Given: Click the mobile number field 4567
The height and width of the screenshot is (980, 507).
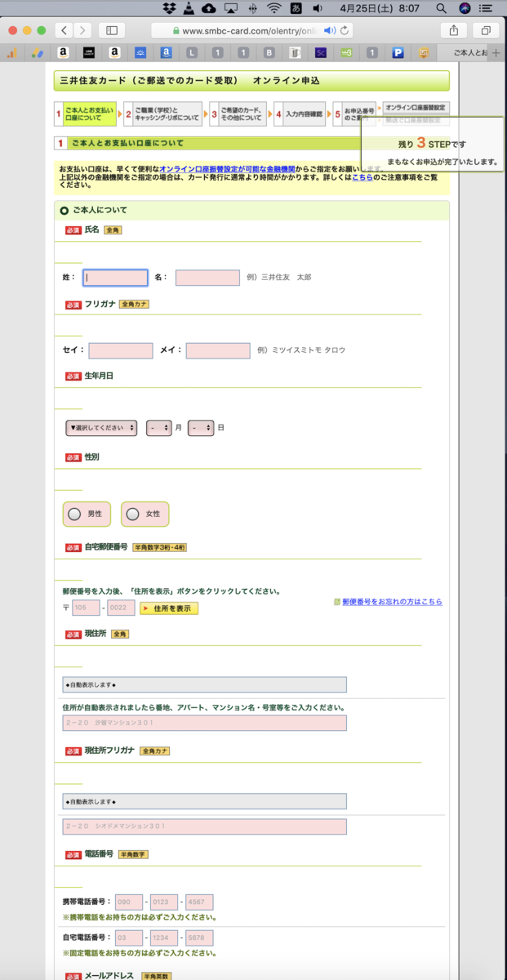Looking at the screenshot, I should 199,902.
